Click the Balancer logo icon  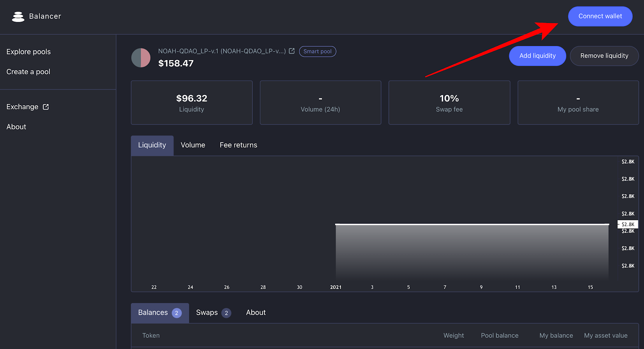(x=18, y=17)
